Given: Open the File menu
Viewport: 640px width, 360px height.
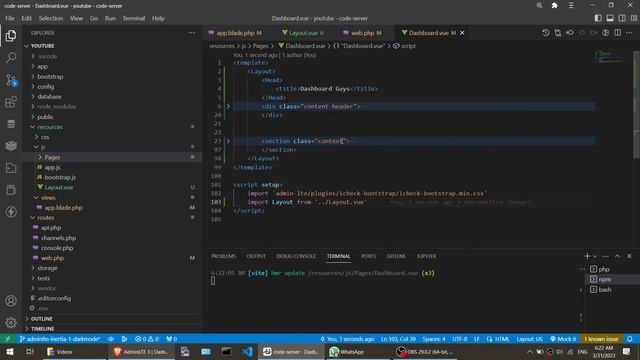Looking at the screenshot, I should [10, 18].
